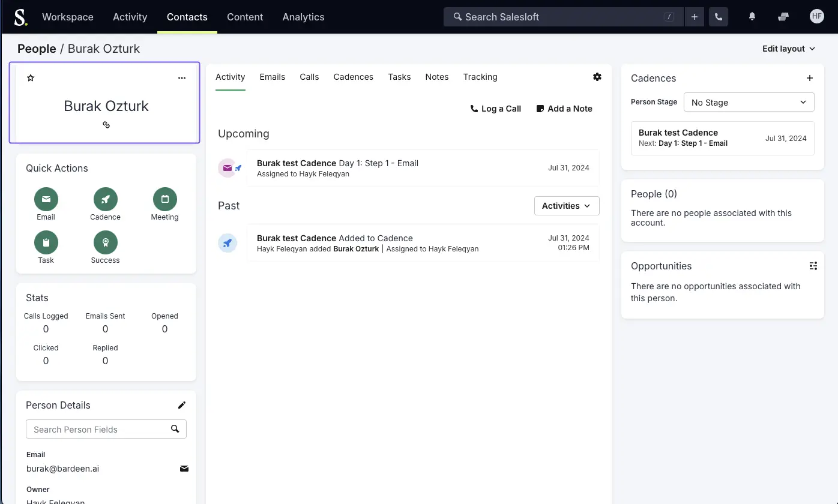The width and height of the screenshot is (838, 504).
Task: Click the Task quick action clipboard icon
Action: (46, 242)
